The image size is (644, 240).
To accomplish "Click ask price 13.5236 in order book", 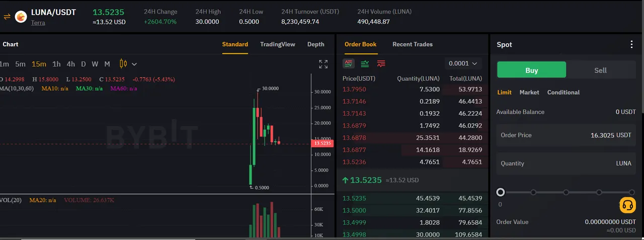I will [354, 162].
